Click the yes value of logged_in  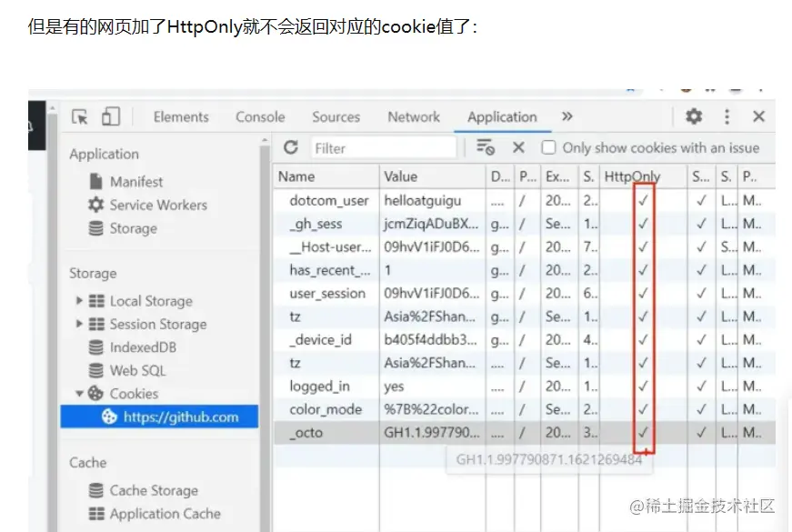tap(394, 386)
